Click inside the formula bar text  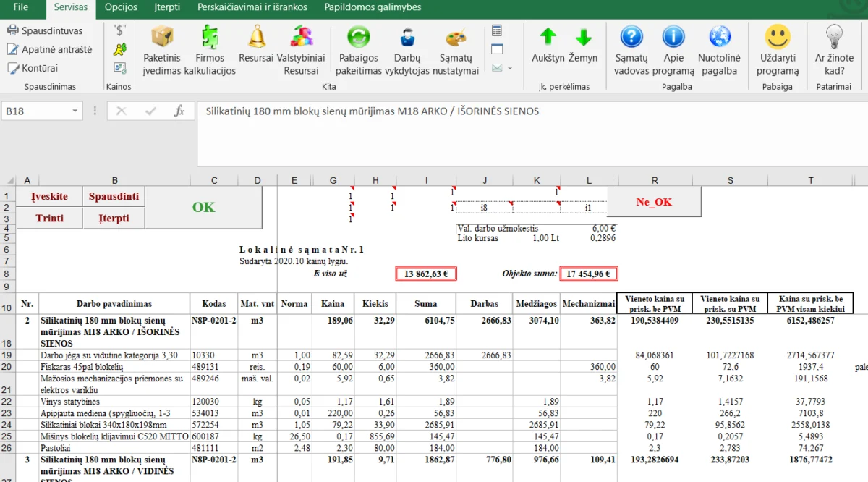[x=372, y=111]
